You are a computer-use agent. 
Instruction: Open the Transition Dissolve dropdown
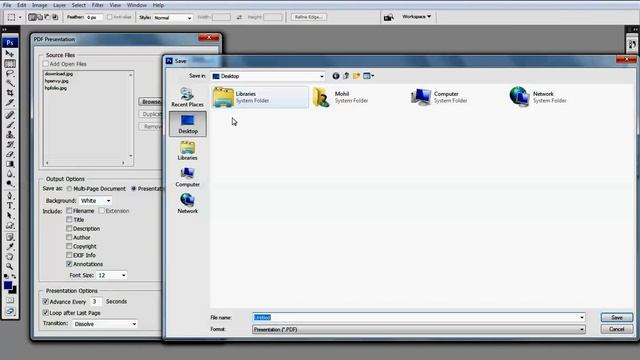[x=105, y=324]
